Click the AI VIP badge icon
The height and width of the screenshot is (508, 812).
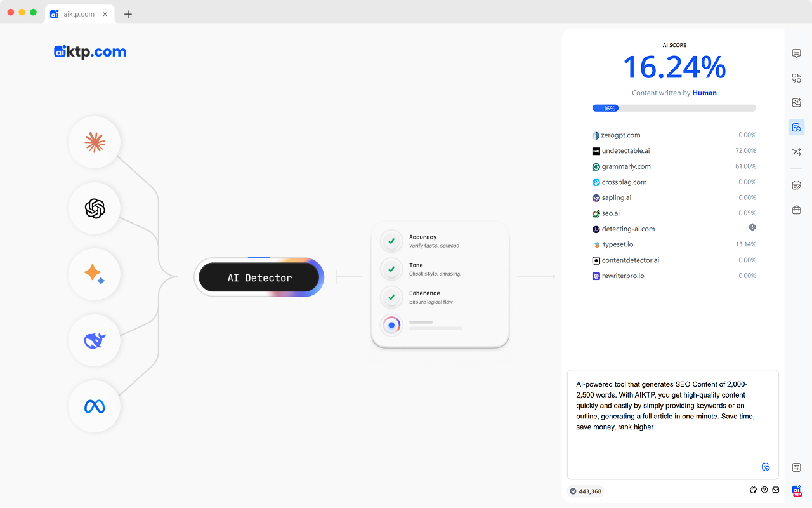coord(796,490)
